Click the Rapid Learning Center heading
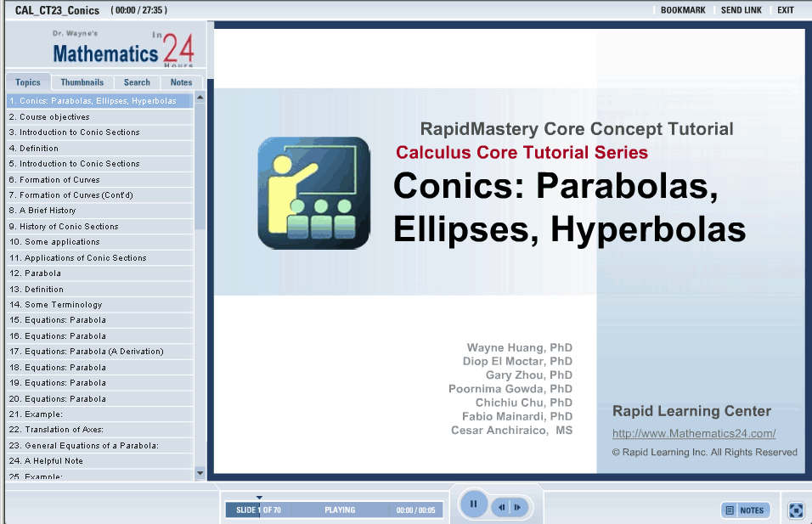 pos(692,411)
